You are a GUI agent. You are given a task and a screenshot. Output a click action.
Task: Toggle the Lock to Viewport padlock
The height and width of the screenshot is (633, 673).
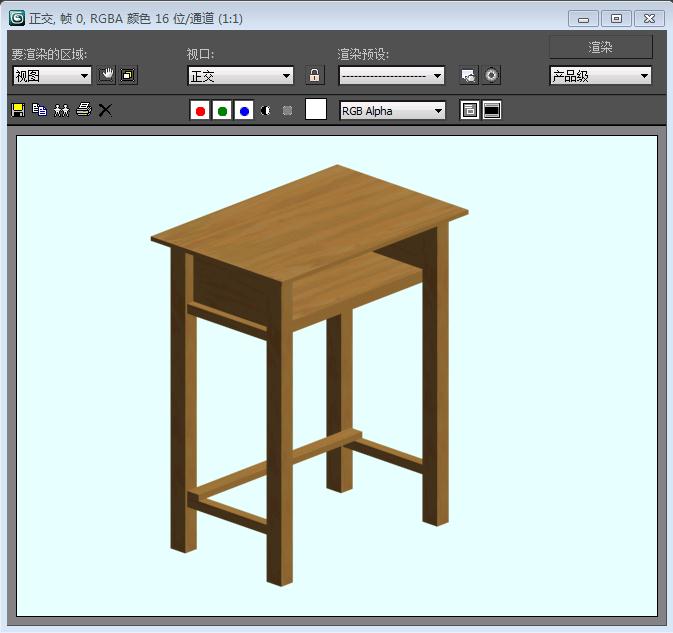[x=315, y=76]
